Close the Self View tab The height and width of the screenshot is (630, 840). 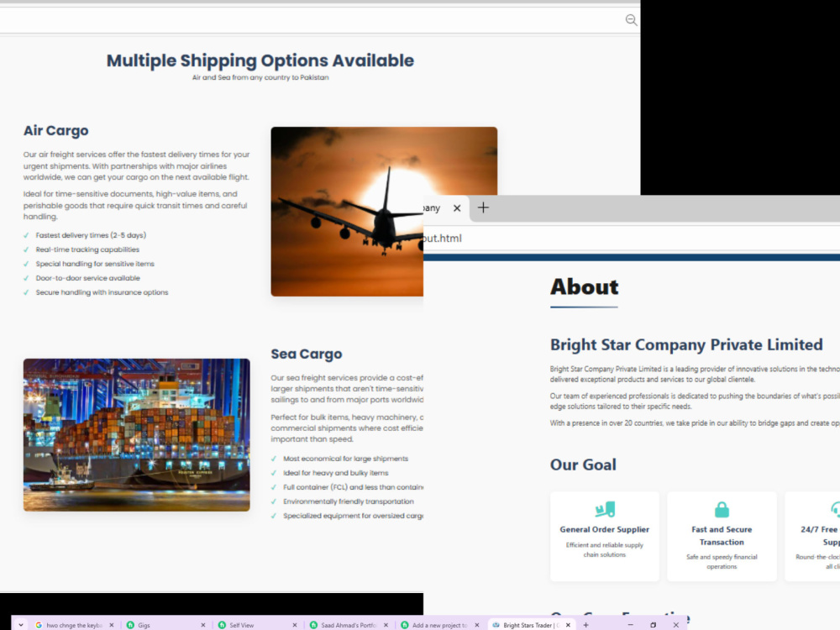point(295,625)
